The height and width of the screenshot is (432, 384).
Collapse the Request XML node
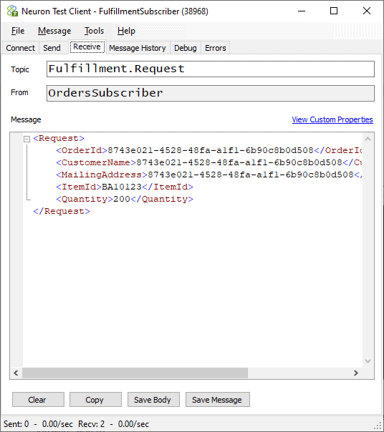coord(27,139)
